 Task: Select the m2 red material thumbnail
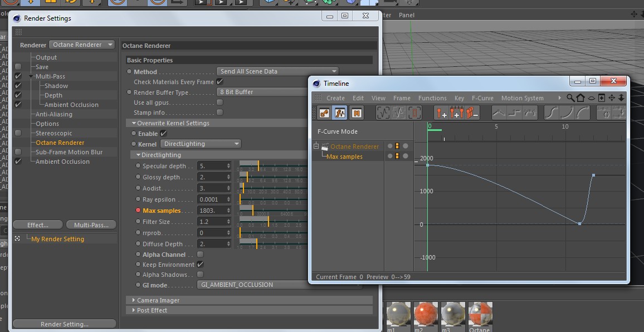426,314
